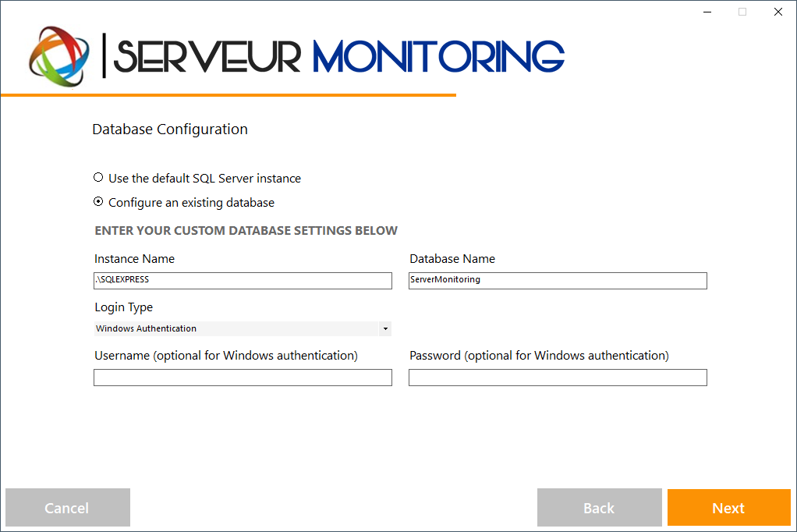Click the "ENTER YOUR CUSTOM DATABASE SETTINGS BELOW" text

(246, 230)
